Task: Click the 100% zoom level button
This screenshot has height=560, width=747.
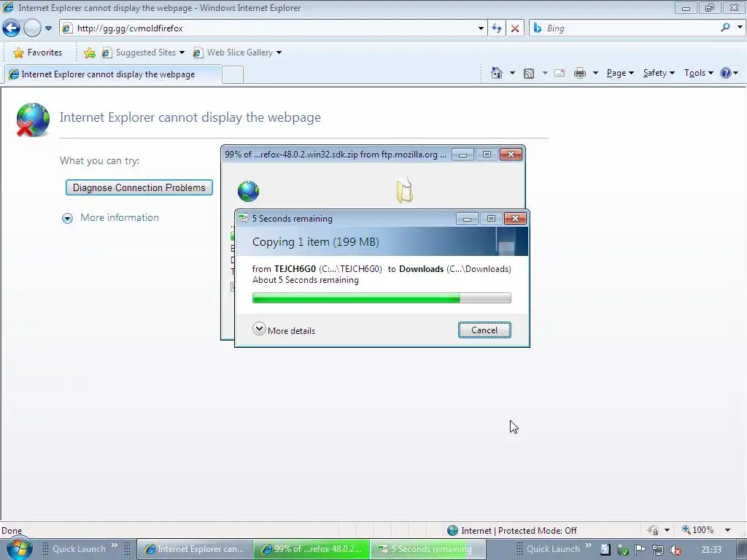Action: click(698, 530)
